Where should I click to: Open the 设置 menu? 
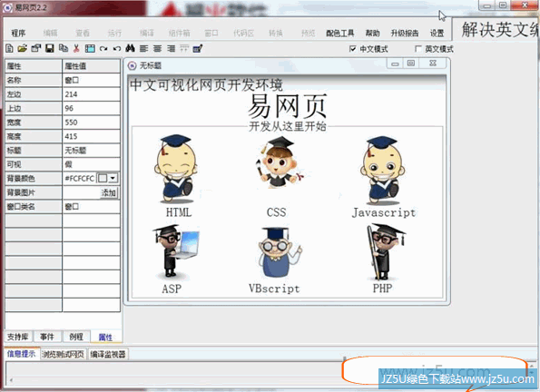(x=437, y=33)
